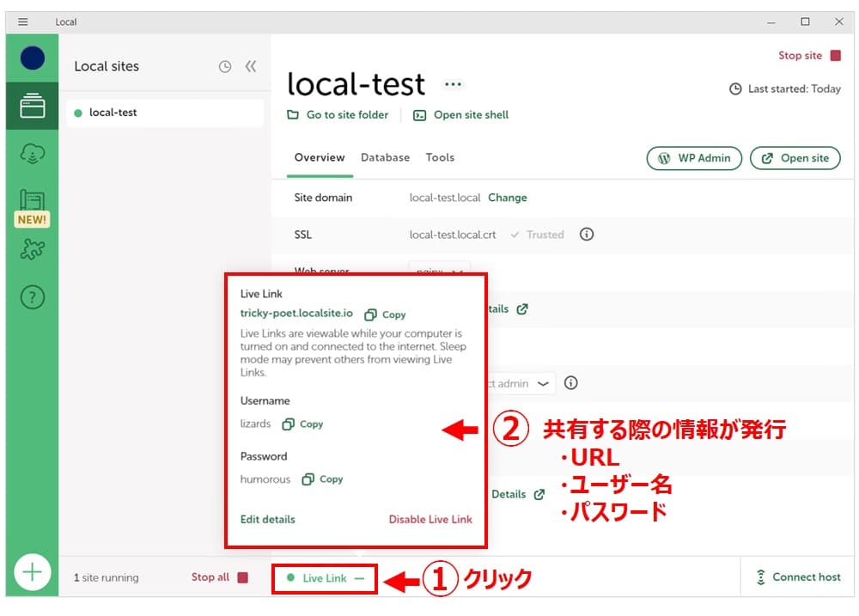Click the 1 site running status text

pyautogui.click(x=107, y=577)
